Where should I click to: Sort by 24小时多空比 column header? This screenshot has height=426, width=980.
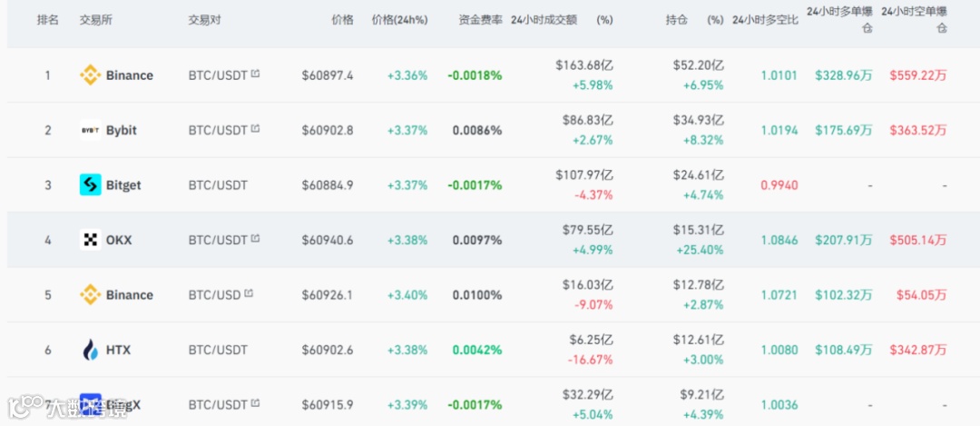pos(765,20)
